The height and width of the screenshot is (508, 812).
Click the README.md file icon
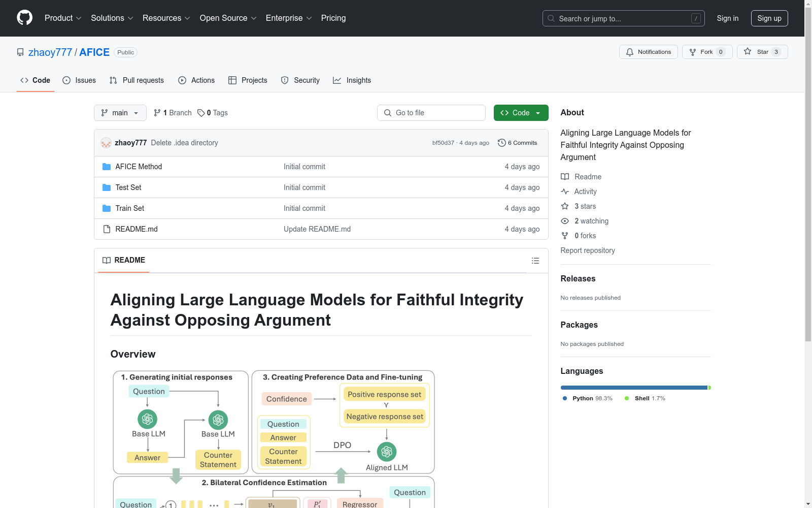click(107, 229)
